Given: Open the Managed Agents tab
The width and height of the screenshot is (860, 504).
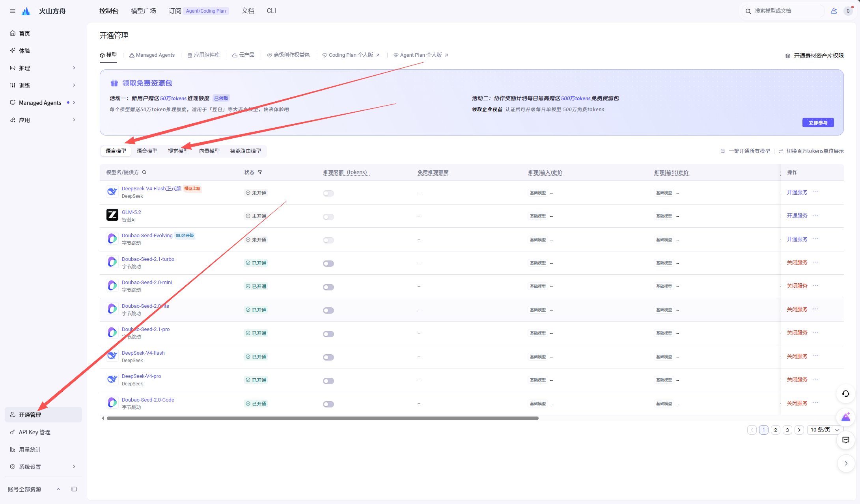Looking at the screenshot, I should point(152,55).
